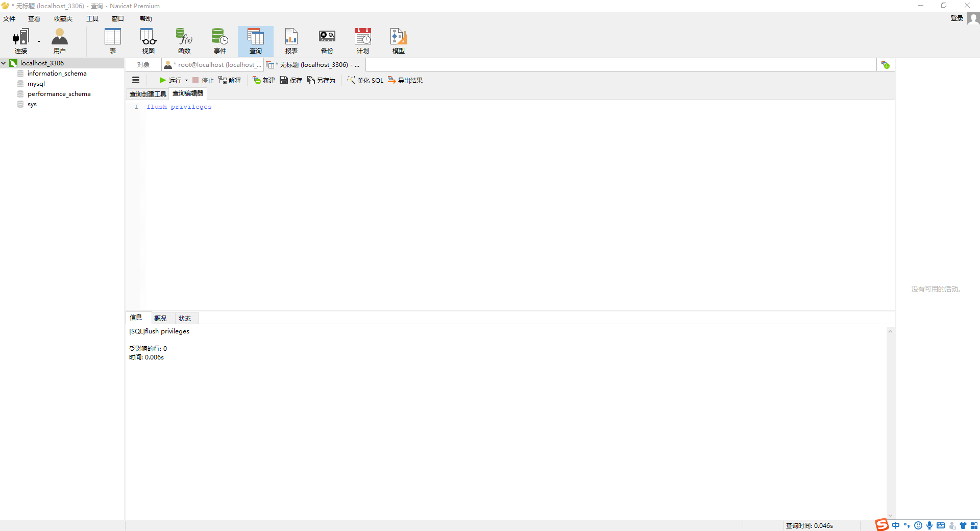980x531 pixels.
Task: Open the 表 (Tables) view
Action: coord(113,41)
